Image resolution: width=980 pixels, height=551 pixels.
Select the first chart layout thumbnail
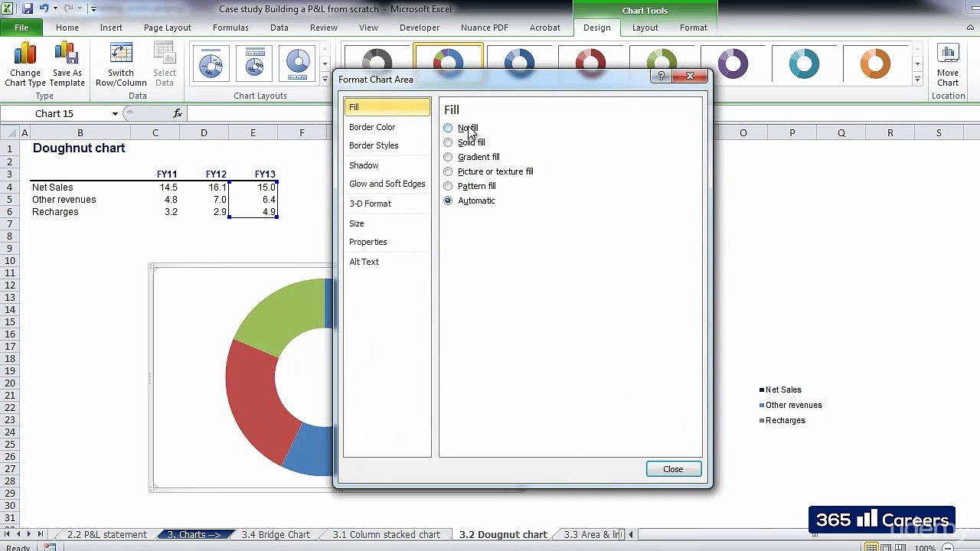click(x=211, y=64)
